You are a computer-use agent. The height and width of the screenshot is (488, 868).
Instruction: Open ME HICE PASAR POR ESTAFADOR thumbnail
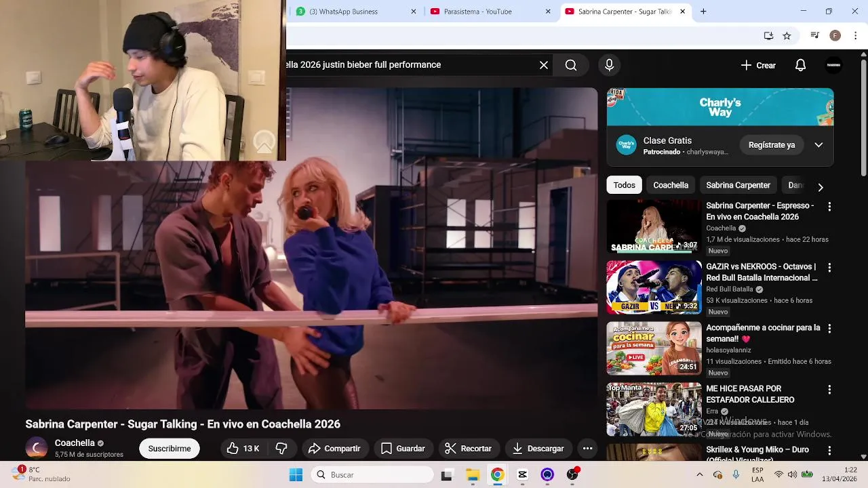click(x=654, y=409)
